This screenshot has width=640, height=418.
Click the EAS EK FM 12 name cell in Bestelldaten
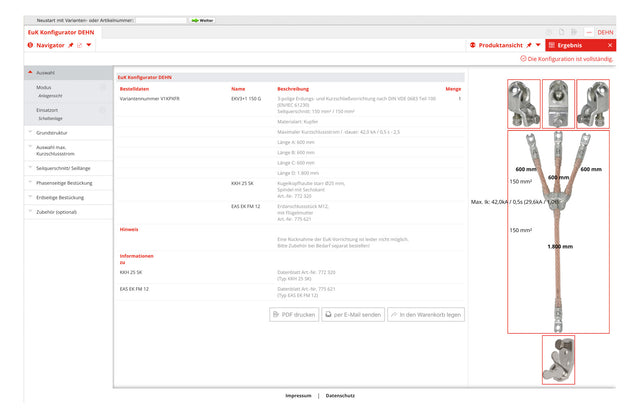coord(246,207)
